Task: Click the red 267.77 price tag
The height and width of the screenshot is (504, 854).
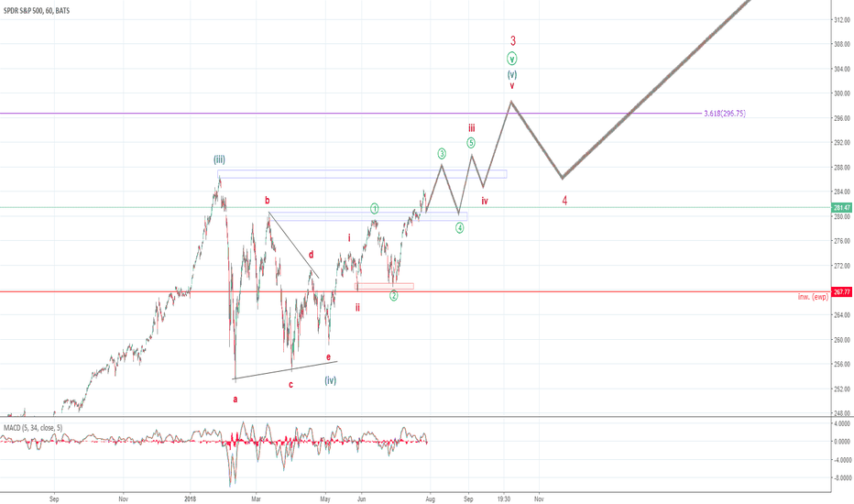Action: pyautogui.click(x=842, y=292)
